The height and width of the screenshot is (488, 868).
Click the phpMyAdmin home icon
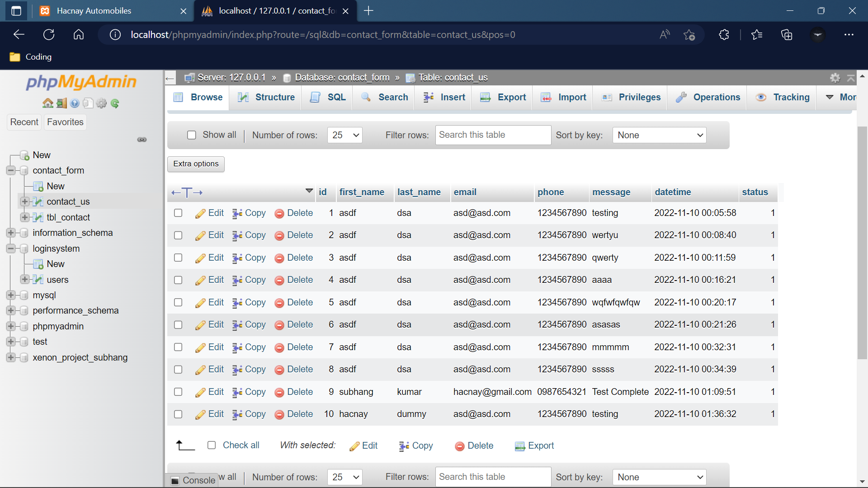(48, 103)
